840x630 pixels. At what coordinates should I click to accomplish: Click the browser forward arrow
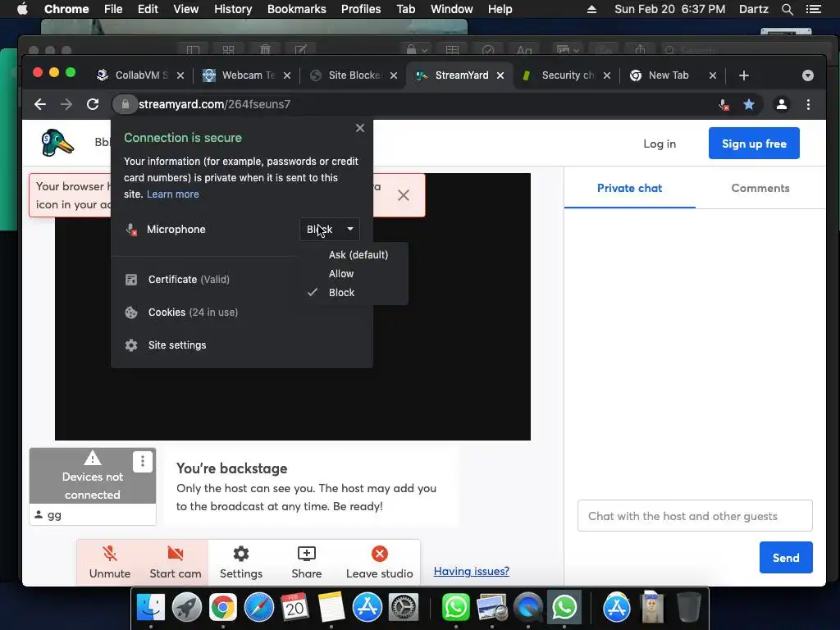[x=66, y=104]
